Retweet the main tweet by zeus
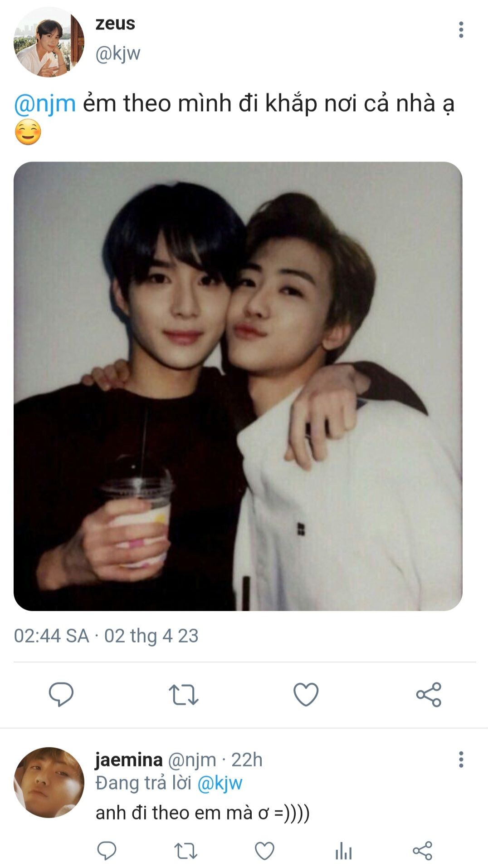This screenshot has height=868, width=488. click(183, 695)
